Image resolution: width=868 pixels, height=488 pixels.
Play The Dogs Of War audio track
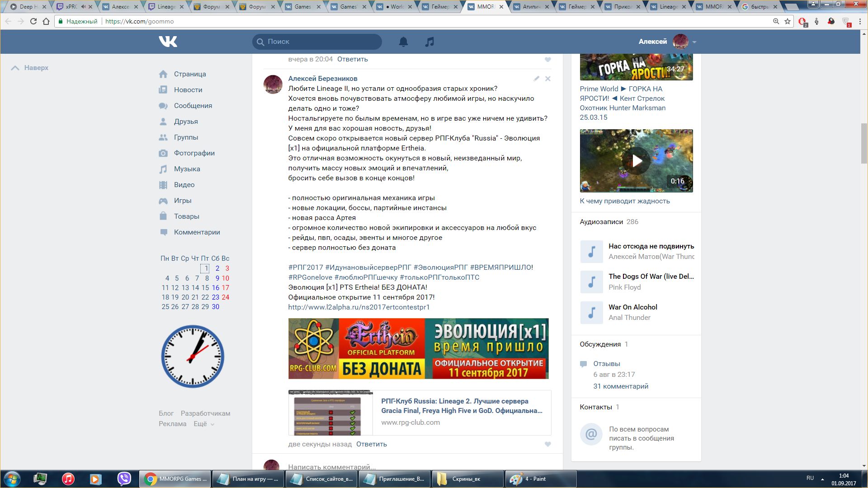(x=592, y=282)
